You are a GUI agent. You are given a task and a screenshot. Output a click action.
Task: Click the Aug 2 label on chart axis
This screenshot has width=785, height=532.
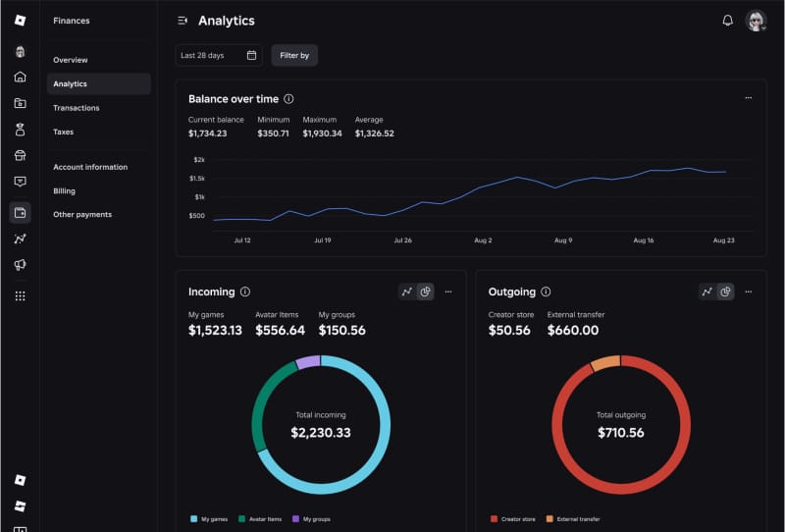pyautogui.click(x=483, y=240)
